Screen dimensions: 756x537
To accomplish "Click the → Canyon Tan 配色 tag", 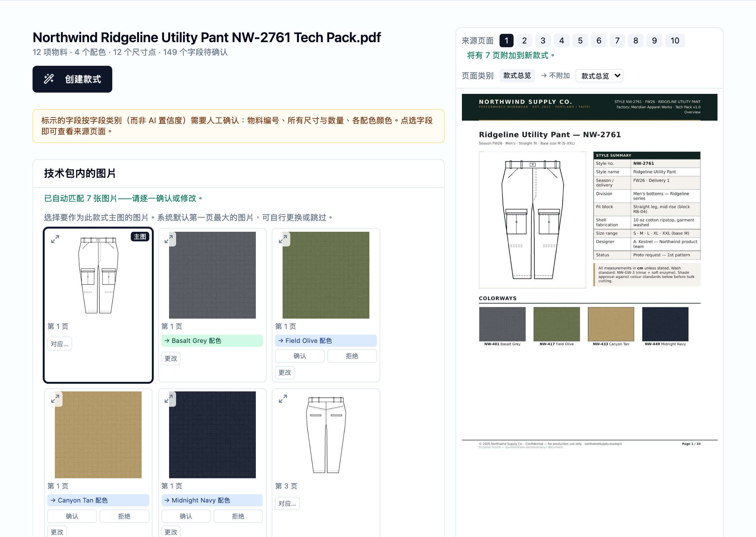I will pyautogui.click(x=98, y=500).
